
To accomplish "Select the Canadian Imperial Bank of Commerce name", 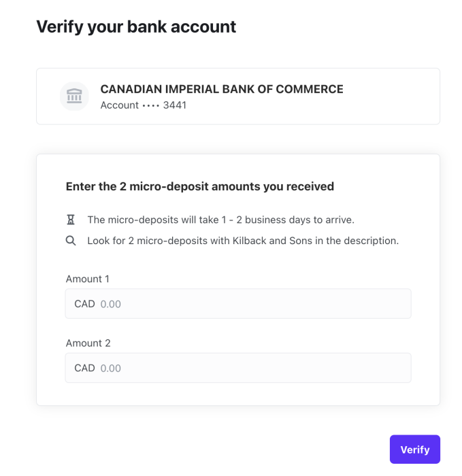I will coord(221,89).
